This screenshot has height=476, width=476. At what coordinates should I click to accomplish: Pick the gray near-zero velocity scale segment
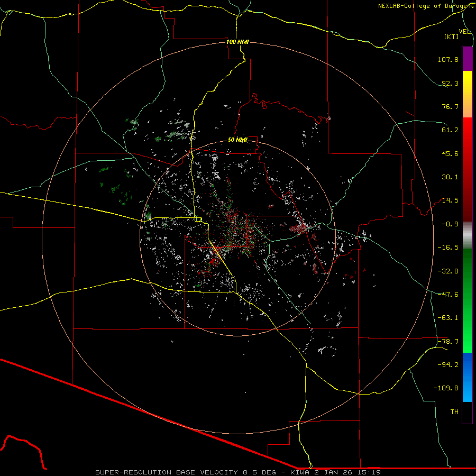coord(467,234)
